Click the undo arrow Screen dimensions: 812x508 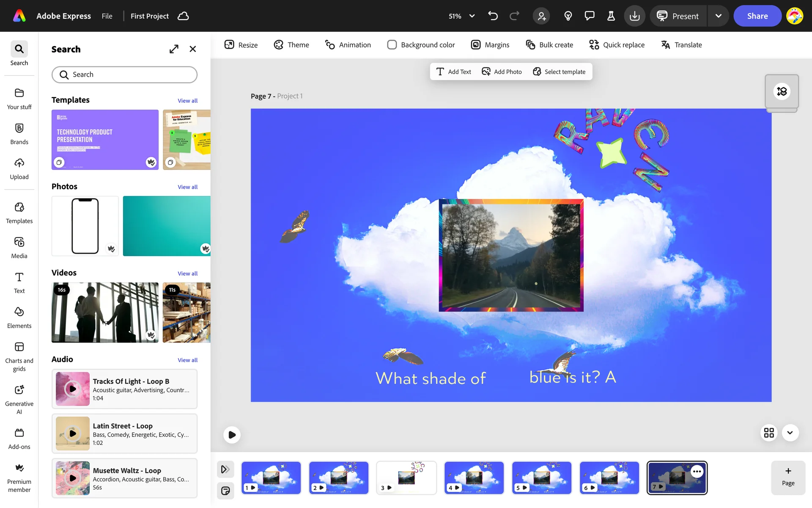pos(493,16)
